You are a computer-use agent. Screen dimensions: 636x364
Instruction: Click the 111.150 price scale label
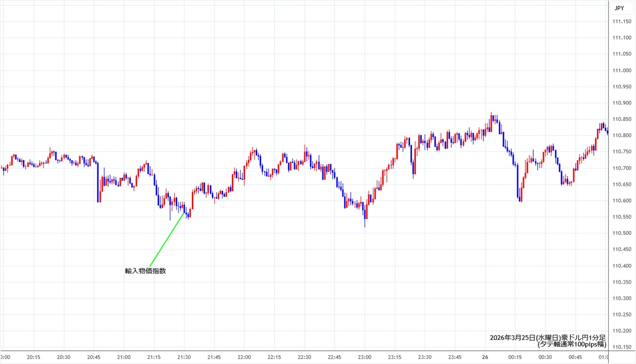(x=622, y=21)
